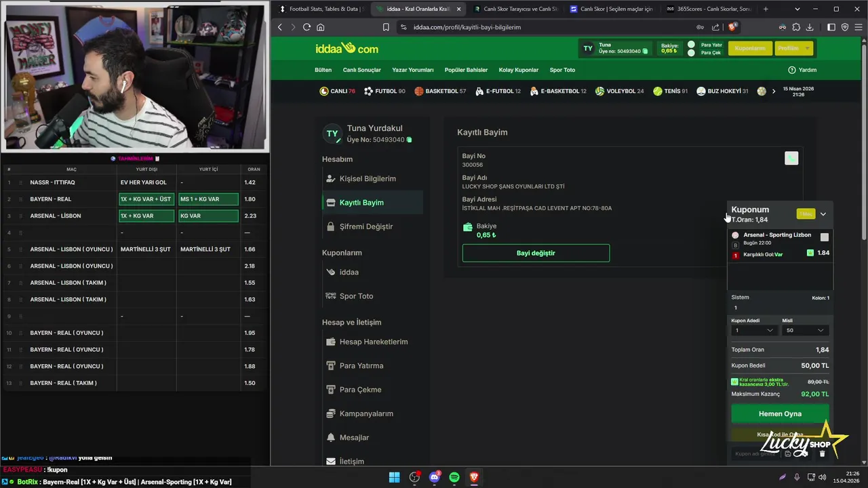Select E-FUTBOL 12 category

click(498, 91)
